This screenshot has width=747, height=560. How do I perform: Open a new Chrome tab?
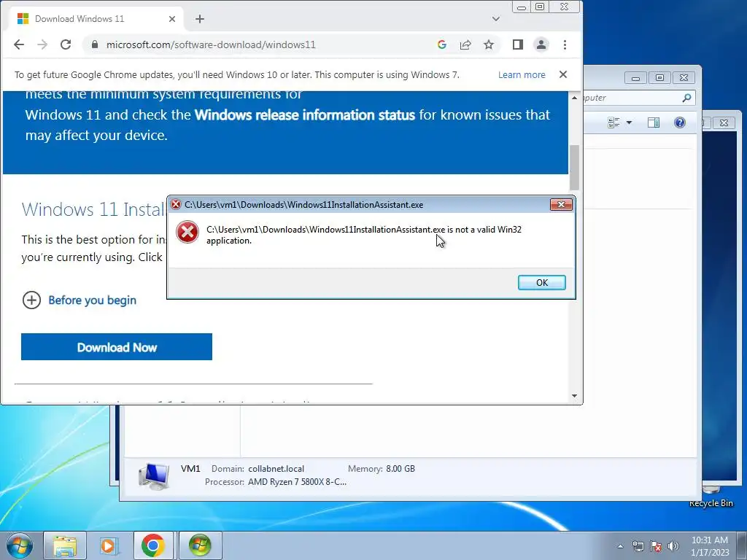pyautogui.click(x=200, y=19)
